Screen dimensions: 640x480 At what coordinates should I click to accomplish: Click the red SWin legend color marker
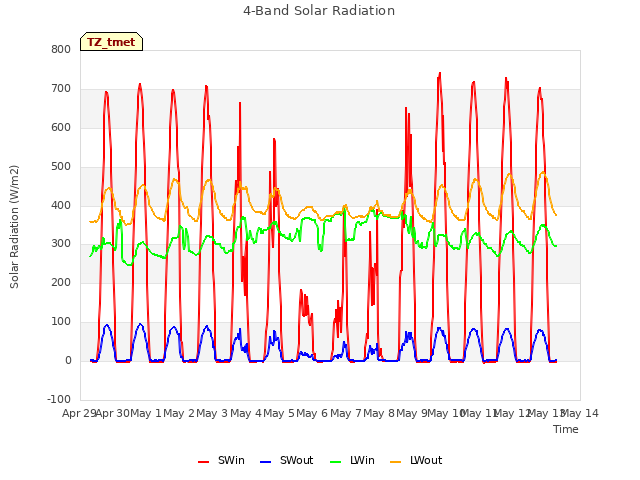click(x=203, y=462)
